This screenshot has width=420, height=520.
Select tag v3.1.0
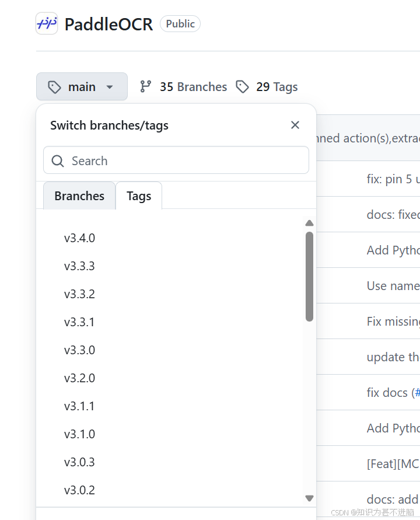click(79, 434)
